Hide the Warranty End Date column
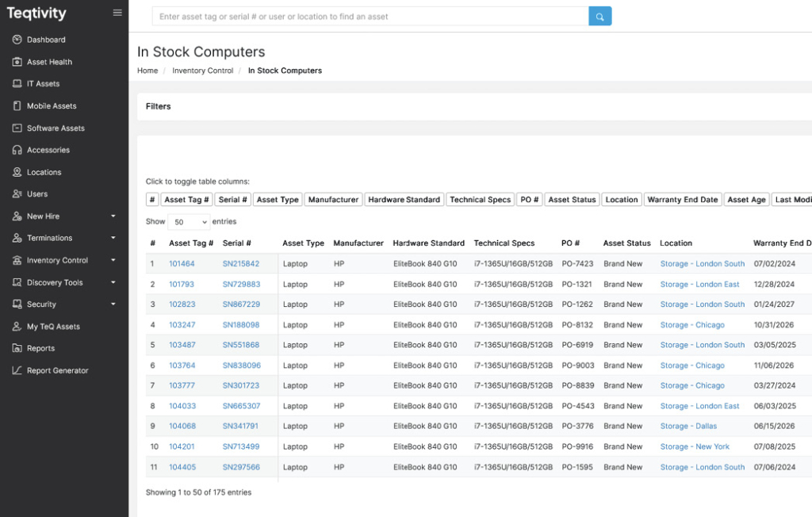The height and width of the screenshot is (517, 812). pos(682,200)
